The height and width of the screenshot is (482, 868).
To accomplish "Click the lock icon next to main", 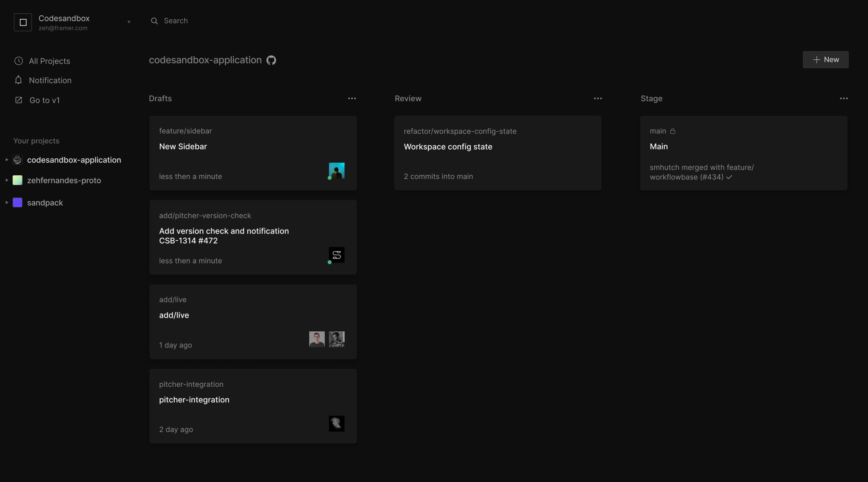I will 673,131.
